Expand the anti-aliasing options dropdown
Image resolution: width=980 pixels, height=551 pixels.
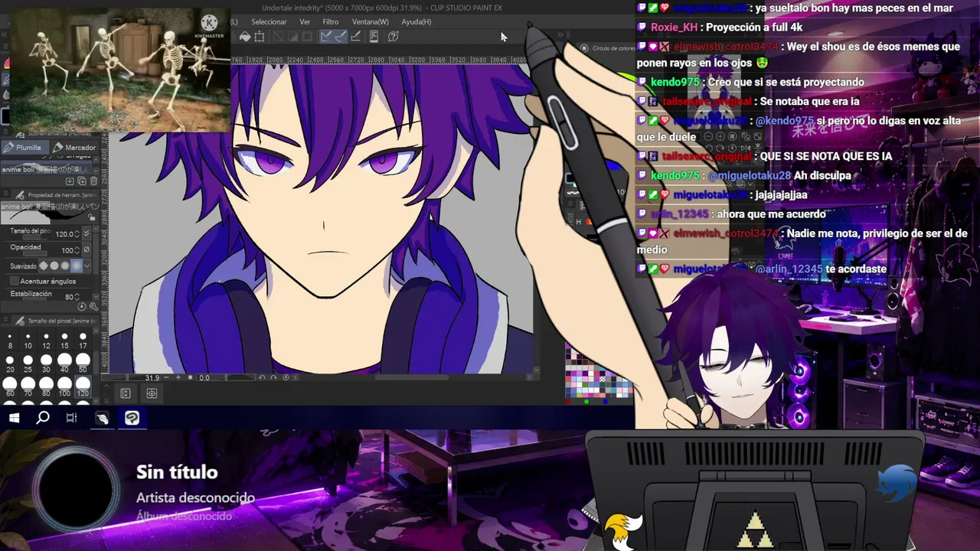click(x=87, y=266)
